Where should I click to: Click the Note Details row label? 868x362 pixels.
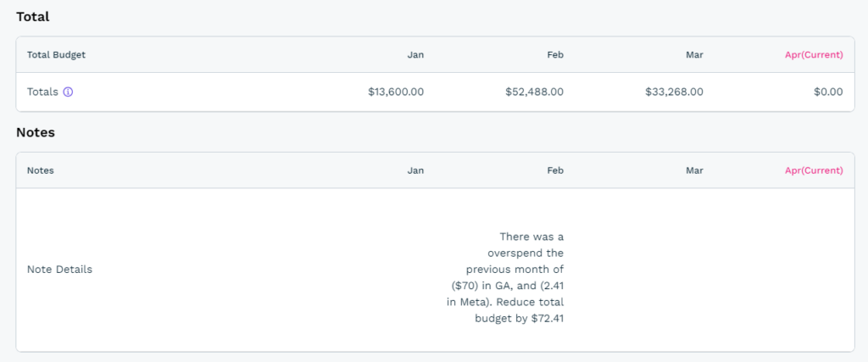tap(59, 269)
